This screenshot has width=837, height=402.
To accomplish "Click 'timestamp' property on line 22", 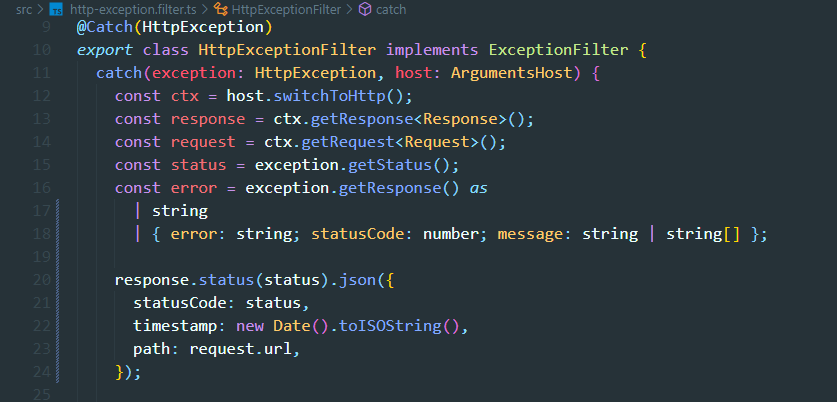I will point(175,326).
